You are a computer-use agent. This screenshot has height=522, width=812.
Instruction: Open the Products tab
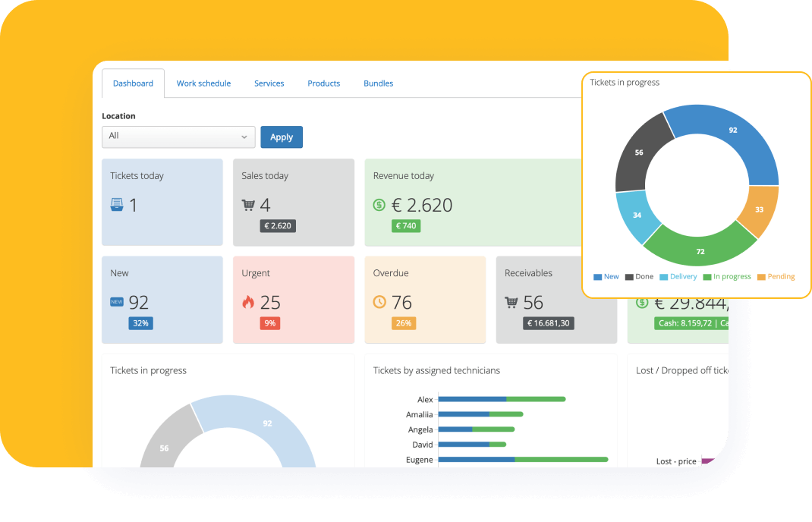pyautogui.click(x=323, y=83)
